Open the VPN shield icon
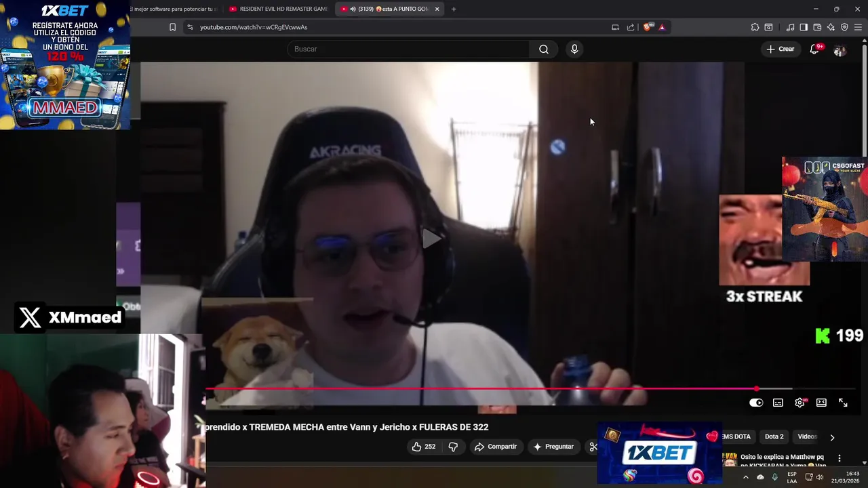The image size is (868, 488). pyautogui.click(x=844, y=27)
